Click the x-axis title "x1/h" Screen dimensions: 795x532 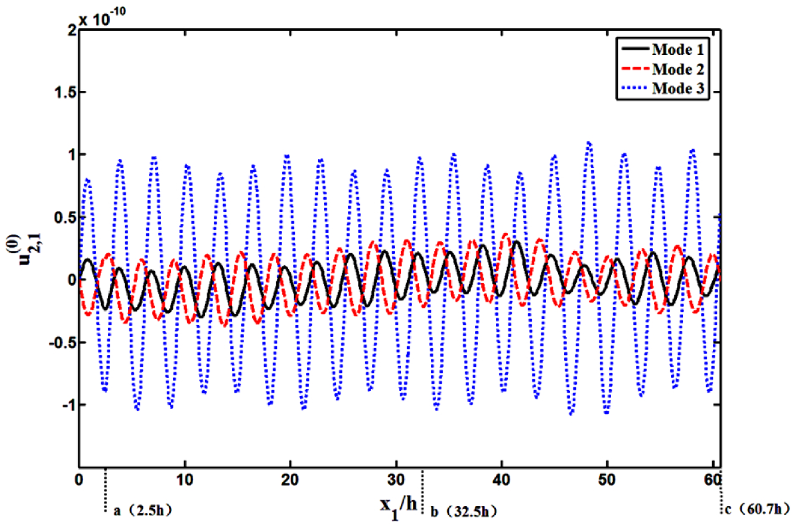click(398, 508)
